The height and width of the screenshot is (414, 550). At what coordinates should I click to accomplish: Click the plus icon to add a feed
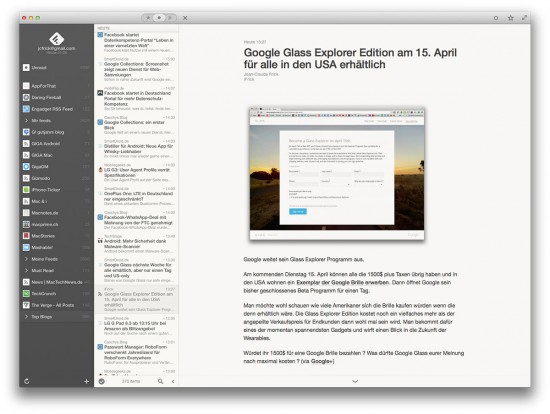point(86,381)
